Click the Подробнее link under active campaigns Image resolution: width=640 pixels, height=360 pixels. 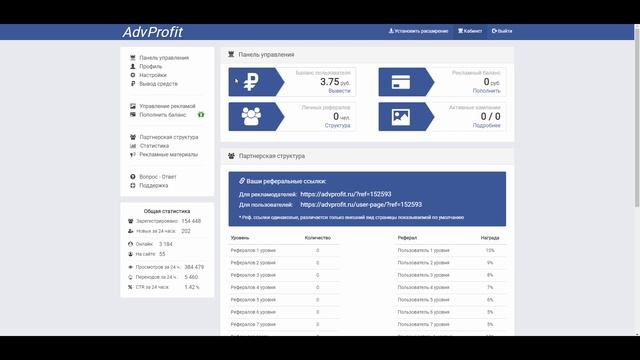point(487,125)
